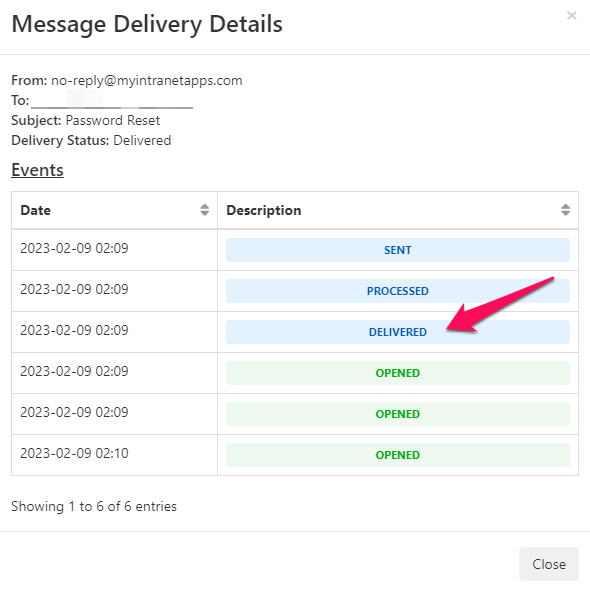590x590 pixels.
Task: Sort events by Date column arrows
Action: pos(204,210)
